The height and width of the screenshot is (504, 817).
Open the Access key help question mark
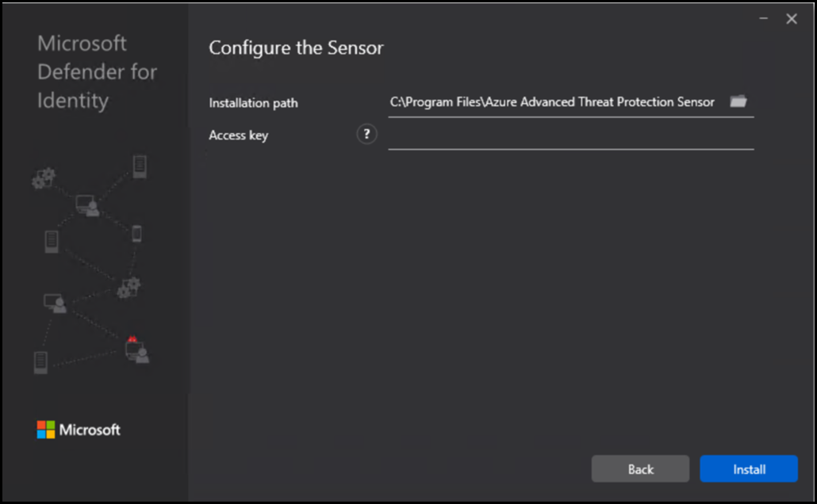tap(366, 135)
